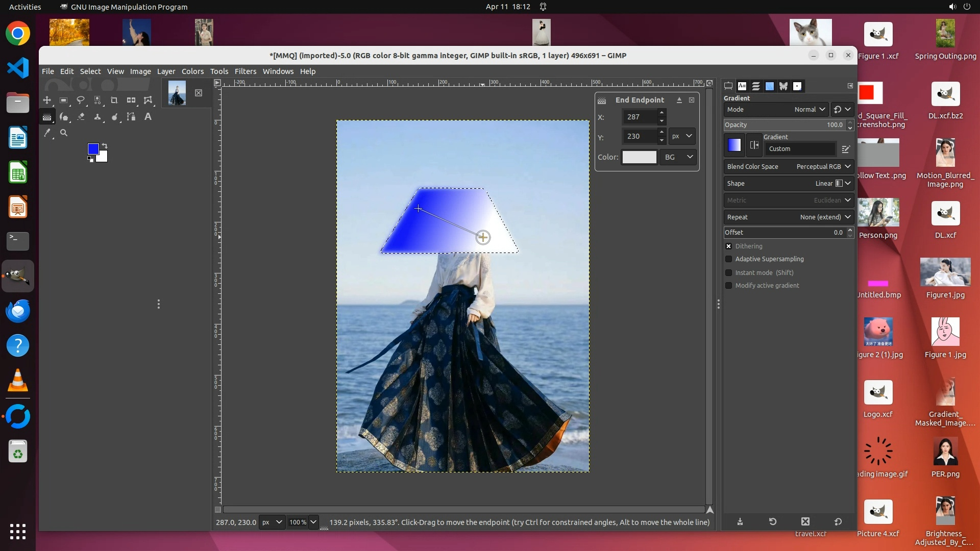Open Google Chrome from the dock
Image resolution: width=980 pixels, height=551 pixels.
(x=18, y=34)
